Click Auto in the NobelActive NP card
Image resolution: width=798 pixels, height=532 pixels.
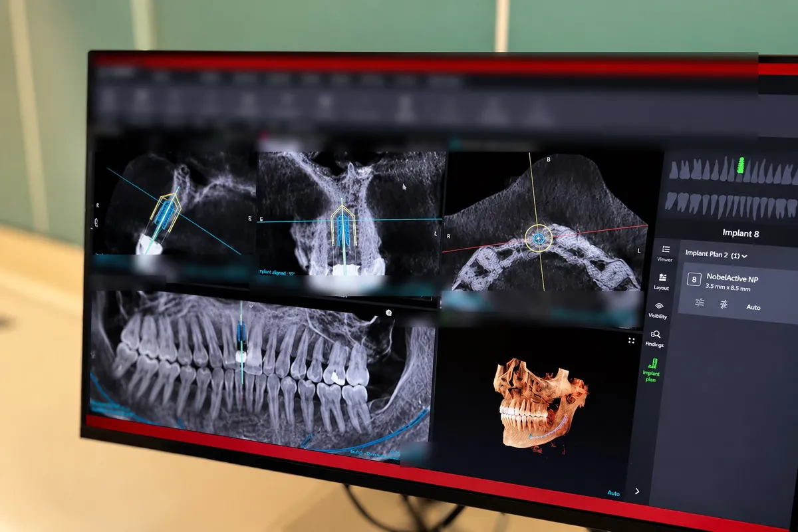(x=753, y=307)
